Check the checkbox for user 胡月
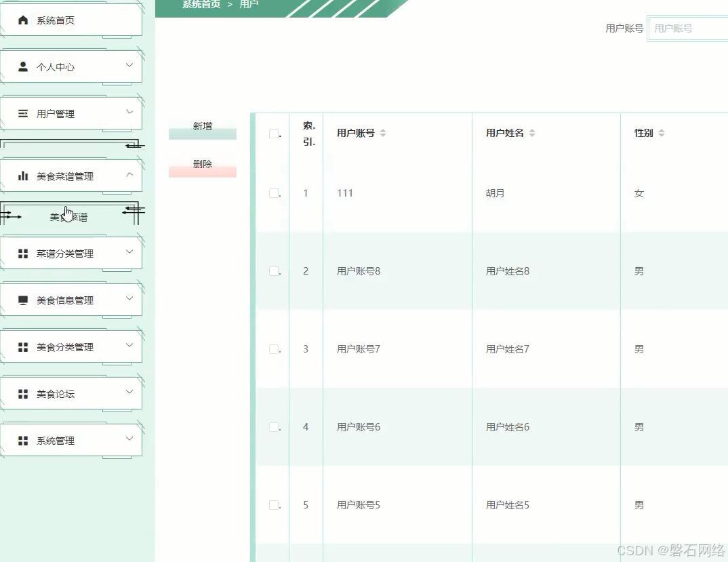728x562 pixels. 274,193
